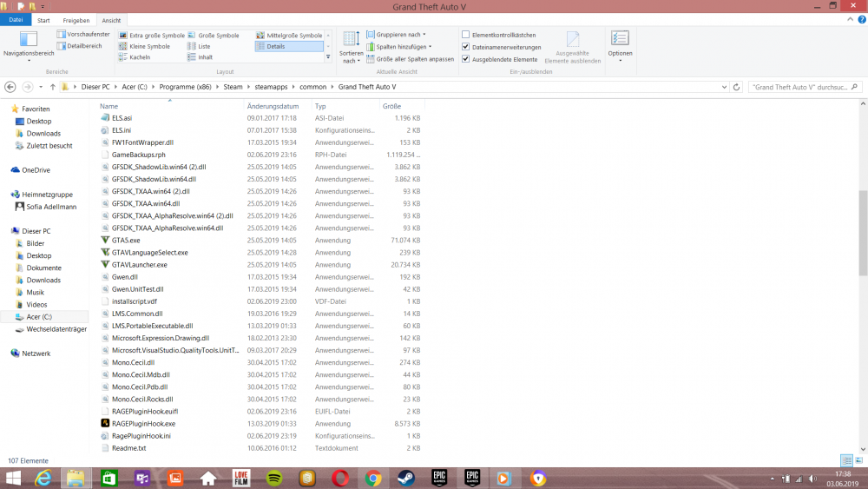Enable Elementkontrollkästchen checkbox

tap(465, 35)
